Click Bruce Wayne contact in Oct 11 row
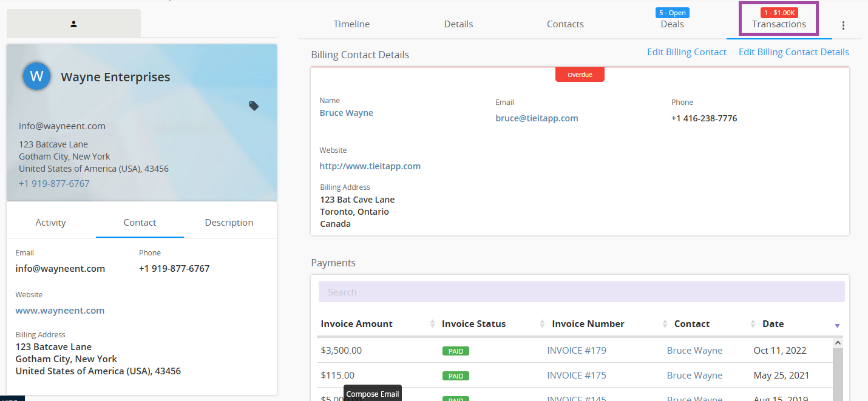This screenshot has width=868, height=401. pos(694,351)
